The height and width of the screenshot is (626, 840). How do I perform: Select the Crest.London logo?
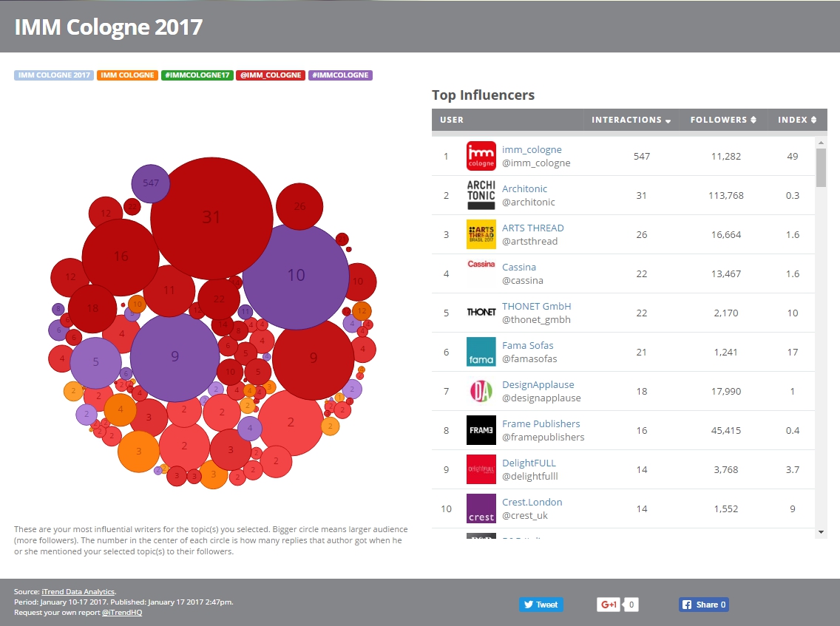(x=481, y=508)
